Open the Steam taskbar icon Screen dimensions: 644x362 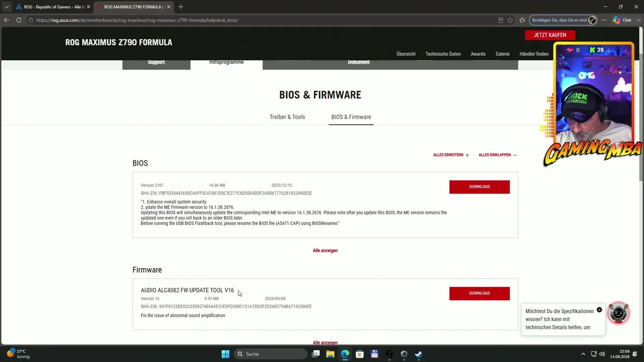tap(419, 354)
